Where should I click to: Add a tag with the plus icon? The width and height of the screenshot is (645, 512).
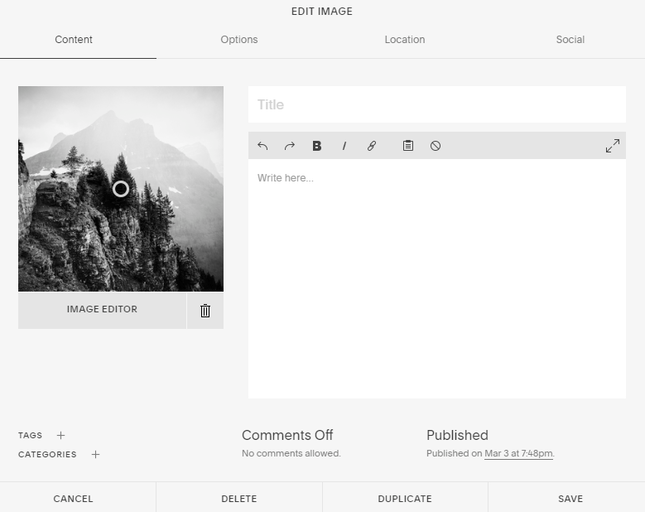pos(61,436)
